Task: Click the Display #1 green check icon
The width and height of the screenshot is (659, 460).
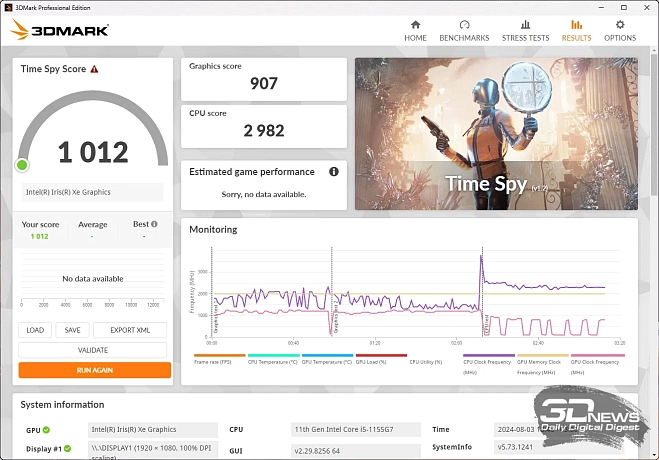Action: click(x=67, y=448)
